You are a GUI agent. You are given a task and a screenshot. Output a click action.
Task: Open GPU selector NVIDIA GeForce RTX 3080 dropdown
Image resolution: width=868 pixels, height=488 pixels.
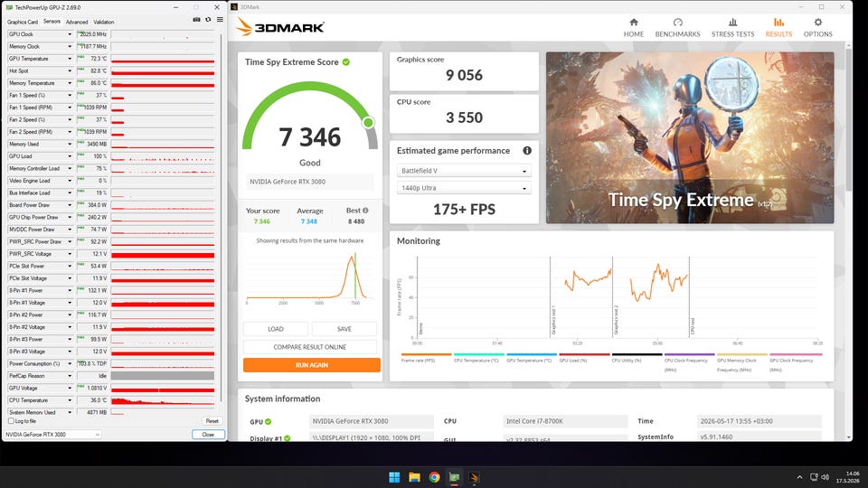tap(52, 435)
